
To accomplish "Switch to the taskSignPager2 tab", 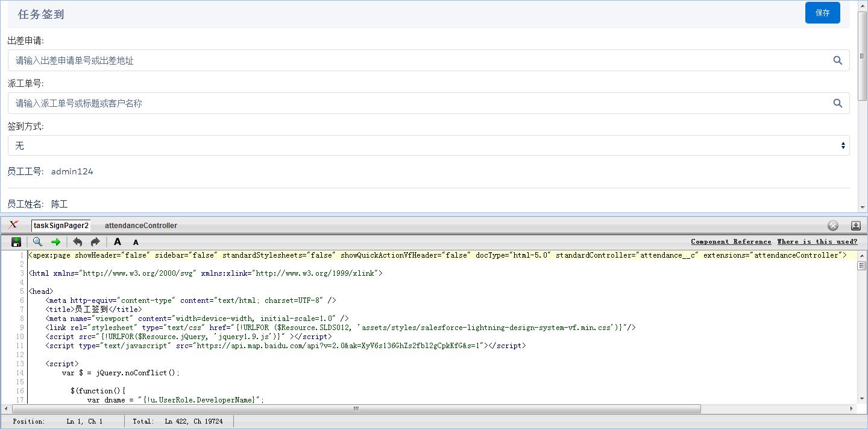I will [x=61, y=226].
